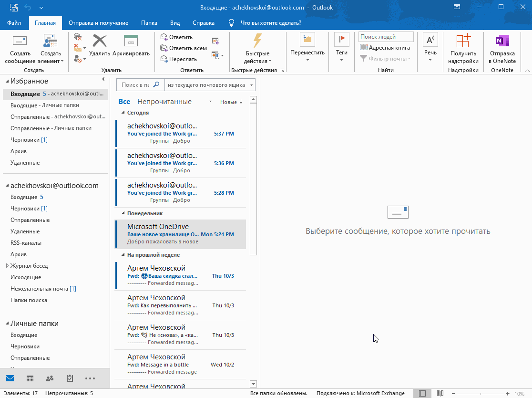Open Quick Steps (Быстрые действия) lightning icon
Image resolution: width=532 pixels, height=398 pixels.
[257, 41]
